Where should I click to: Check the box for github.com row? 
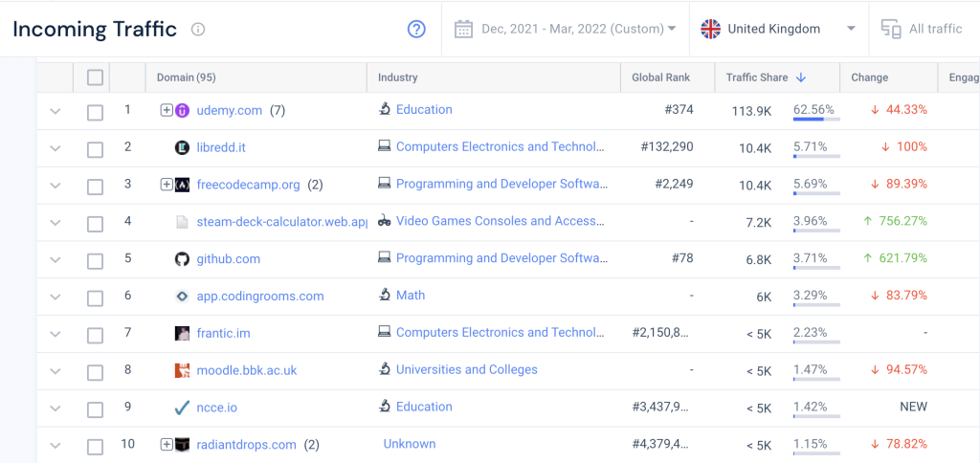click(x=95, y=260)
